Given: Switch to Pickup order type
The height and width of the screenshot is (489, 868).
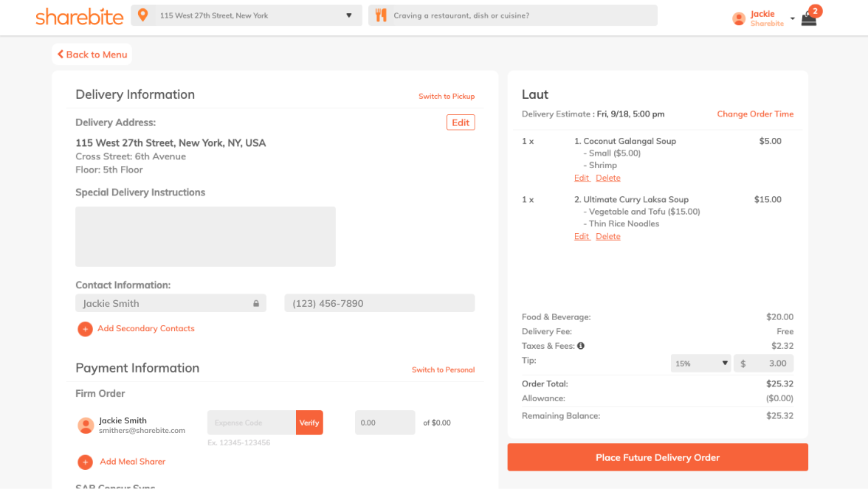Looking at the screenshot, I should tap(446, 97).
